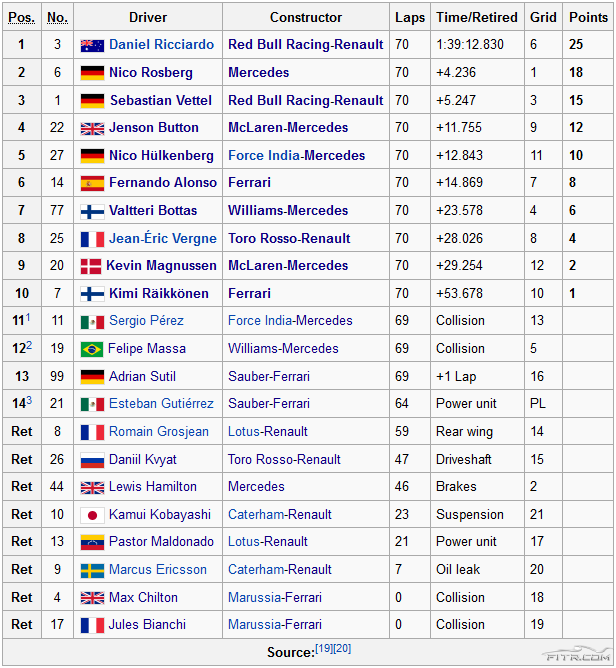Click the No. column header
This screenshot has height=668, width=616.
click(57, 17)
